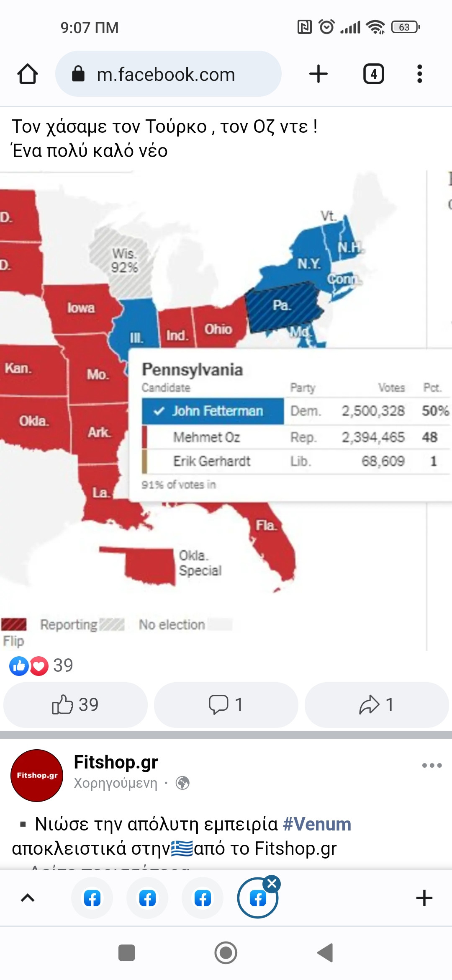Collapse the bottom tab strip chevron
This screenshot has width=452, height=980.
coord(28,898)
